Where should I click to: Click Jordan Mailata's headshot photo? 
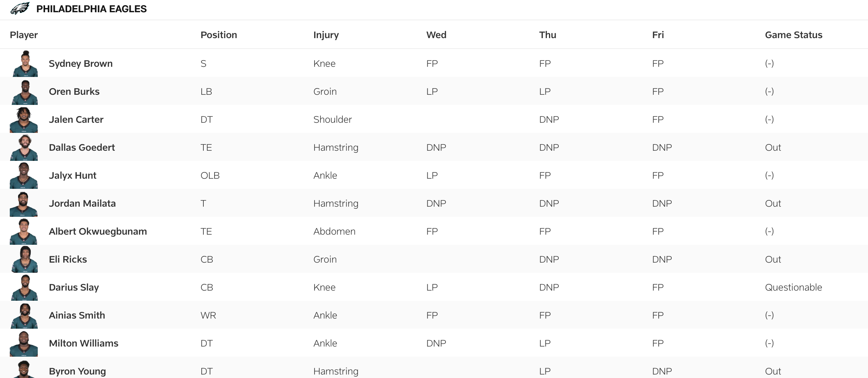[23, 204]
